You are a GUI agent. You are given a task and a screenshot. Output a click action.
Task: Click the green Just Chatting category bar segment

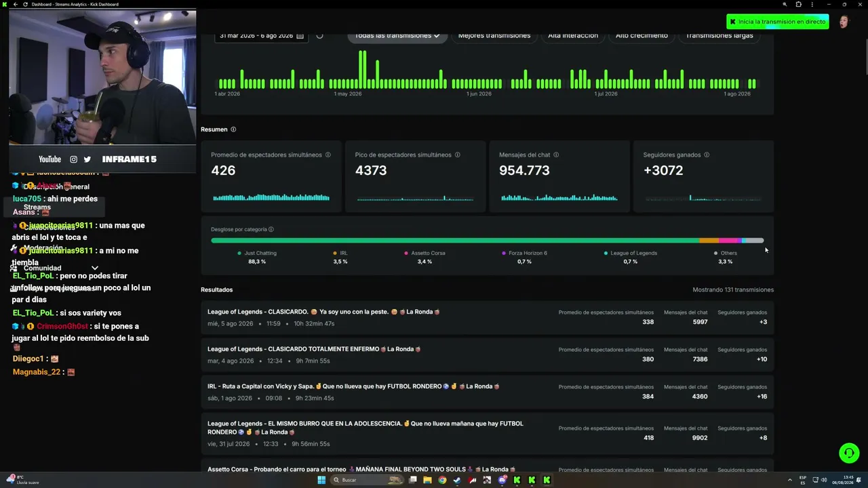(455, 241)
